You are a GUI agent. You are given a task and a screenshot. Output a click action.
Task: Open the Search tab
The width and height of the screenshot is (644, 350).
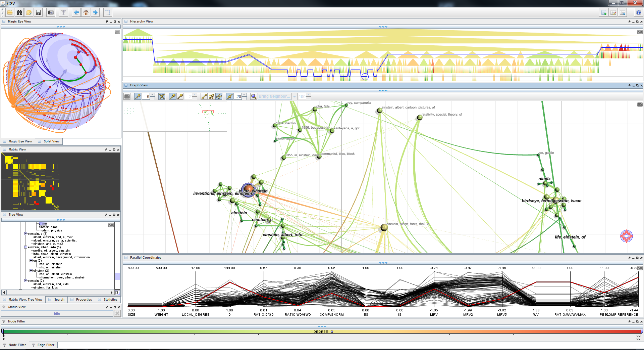[56, 300]
